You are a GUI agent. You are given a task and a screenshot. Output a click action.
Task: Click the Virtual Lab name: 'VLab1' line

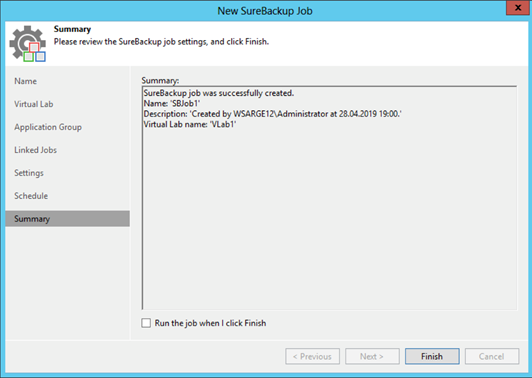190,124
